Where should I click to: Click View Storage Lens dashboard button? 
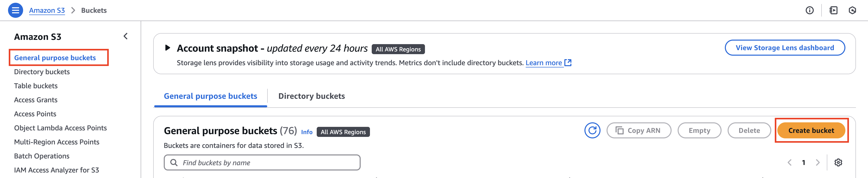coord(784,48)
